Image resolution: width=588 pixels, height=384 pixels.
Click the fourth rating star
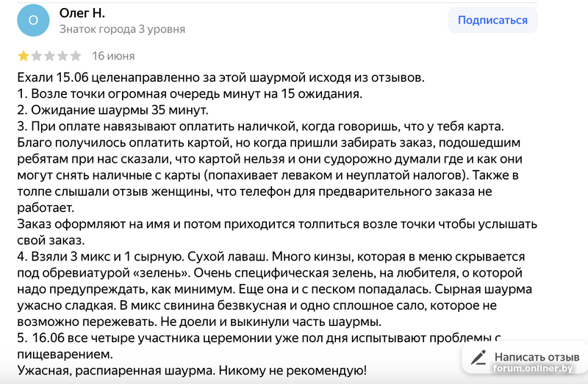click(62, 56)
